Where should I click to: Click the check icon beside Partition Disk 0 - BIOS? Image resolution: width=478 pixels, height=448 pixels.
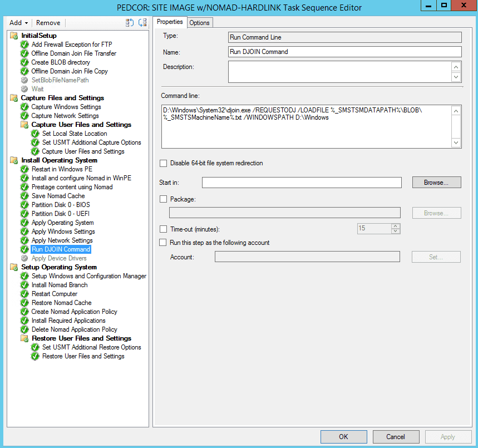24,205
